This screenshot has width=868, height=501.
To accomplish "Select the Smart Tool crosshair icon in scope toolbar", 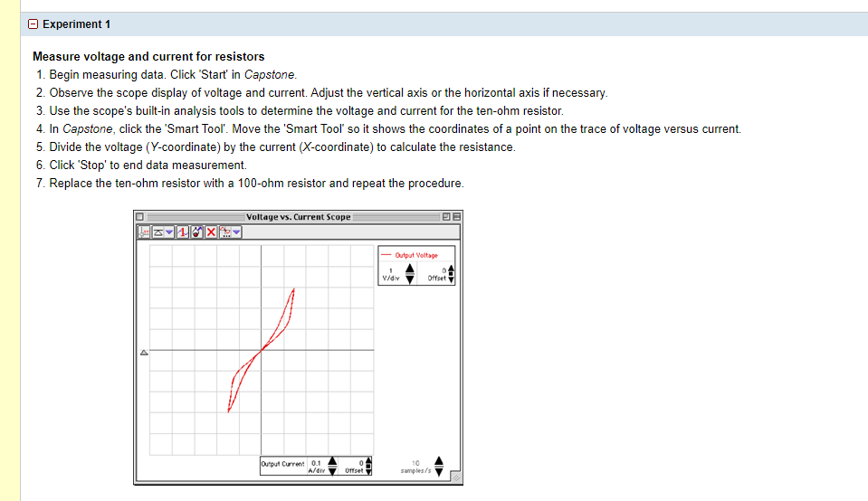I will [x=143, y=232].
